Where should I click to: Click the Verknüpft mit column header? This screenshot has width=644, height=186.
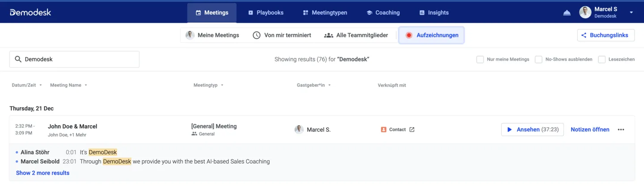click(x=392, y=85)
